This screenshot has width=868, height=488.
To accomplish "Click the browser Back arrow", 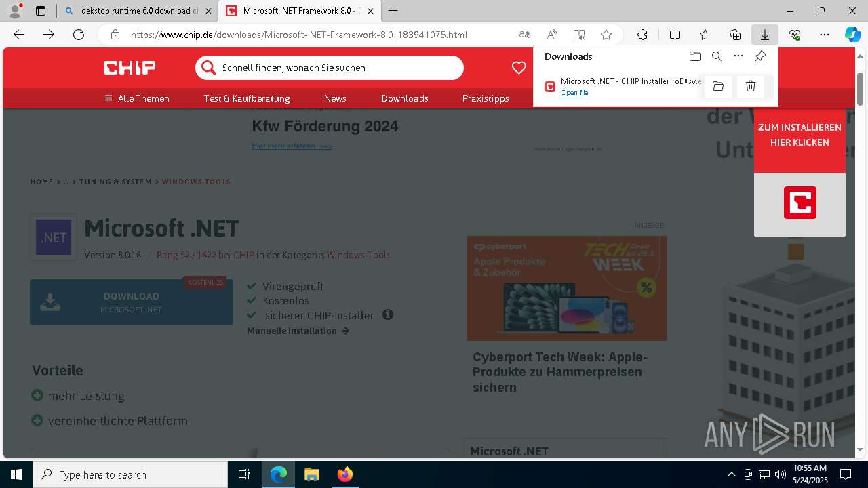I will (19, 35).
